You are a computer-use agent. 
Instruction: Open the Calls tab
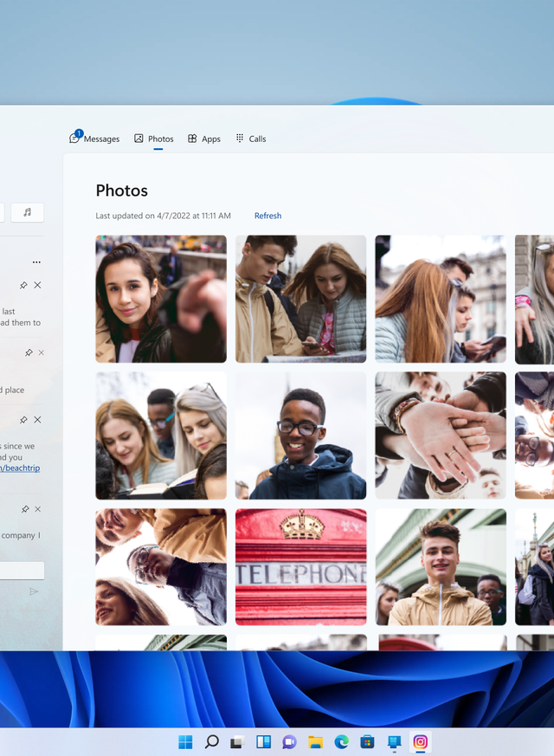point(251,139)
